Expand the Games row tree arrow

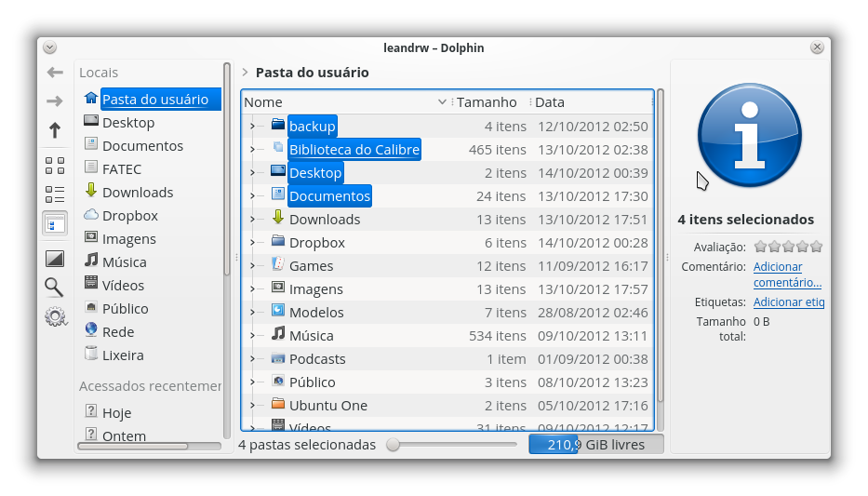click(x=252, y=266)
